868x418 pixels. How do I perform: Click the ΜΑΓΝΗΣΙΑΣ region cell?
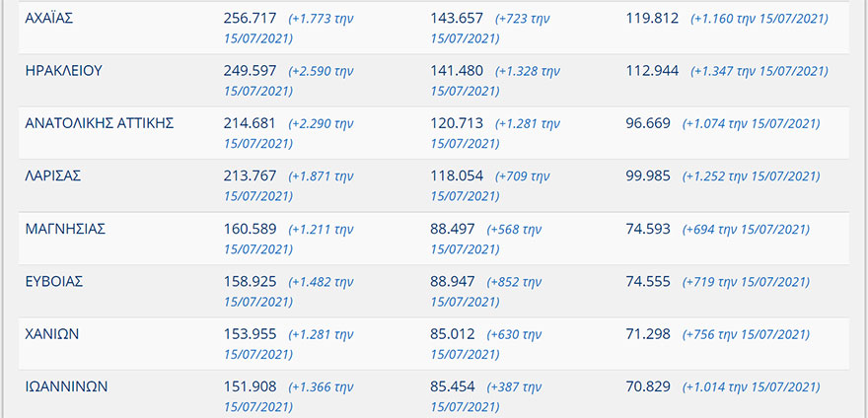[x=65, y=229]
